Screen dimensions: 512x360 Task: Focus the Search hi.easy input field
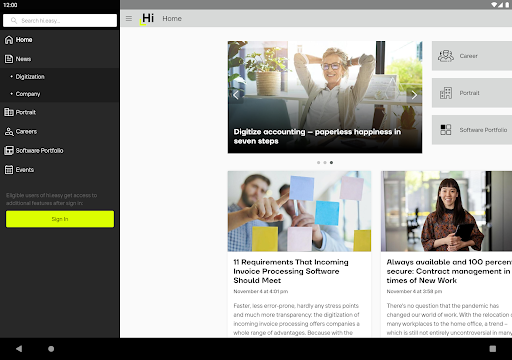click(x=60, y=21)
